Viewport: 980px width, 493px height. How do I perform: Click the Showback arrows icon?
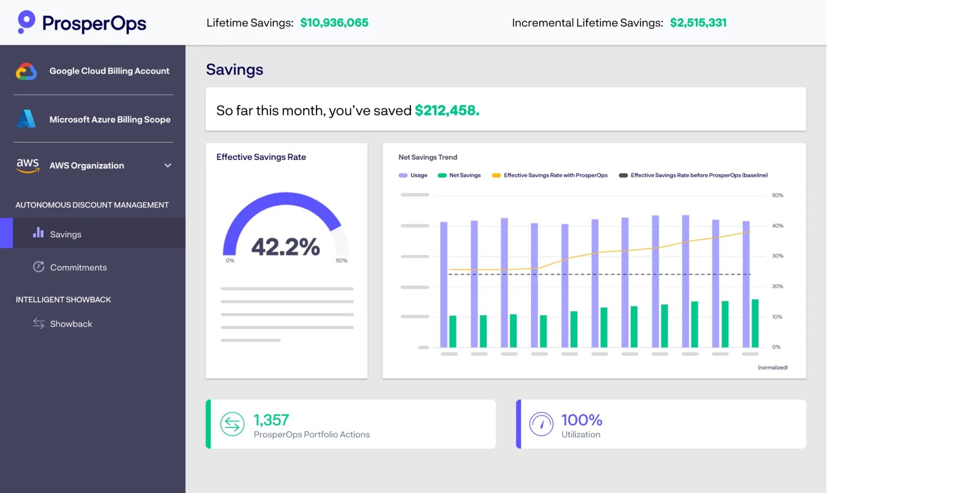[38, 323]
